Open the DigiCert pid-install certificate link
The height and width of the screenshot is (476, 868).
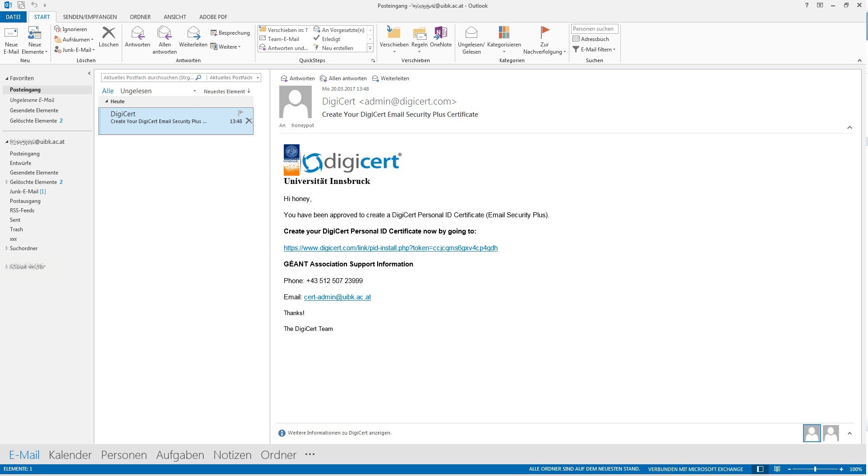coord(390,248)
